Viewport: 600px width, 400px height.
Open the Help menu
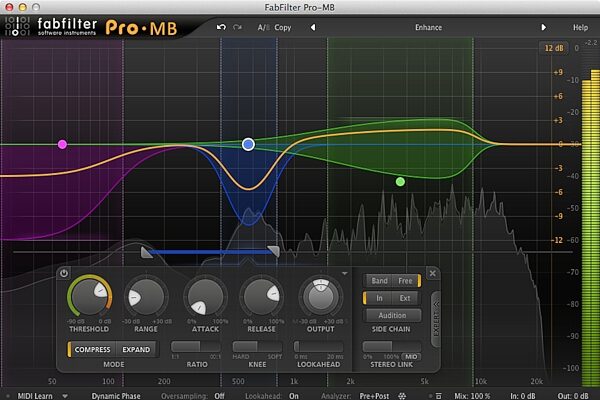tap(580, 28)
